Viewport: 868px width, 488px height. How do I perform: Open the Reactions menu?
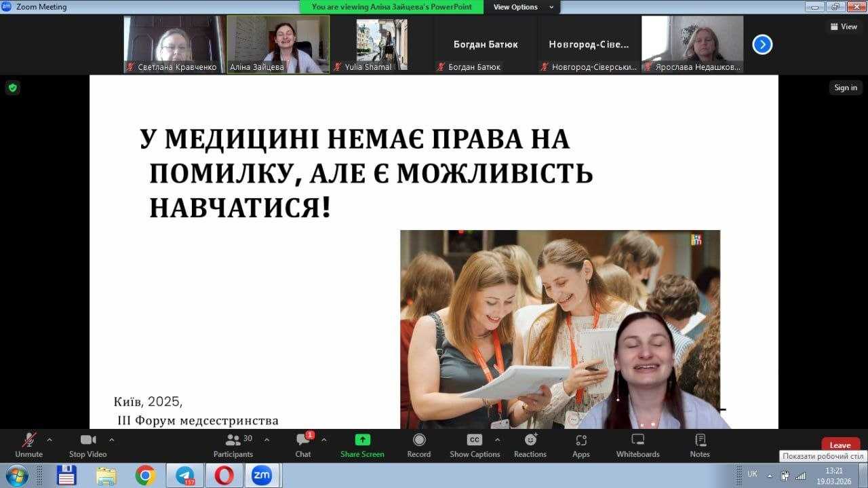(x=531, y=440)
